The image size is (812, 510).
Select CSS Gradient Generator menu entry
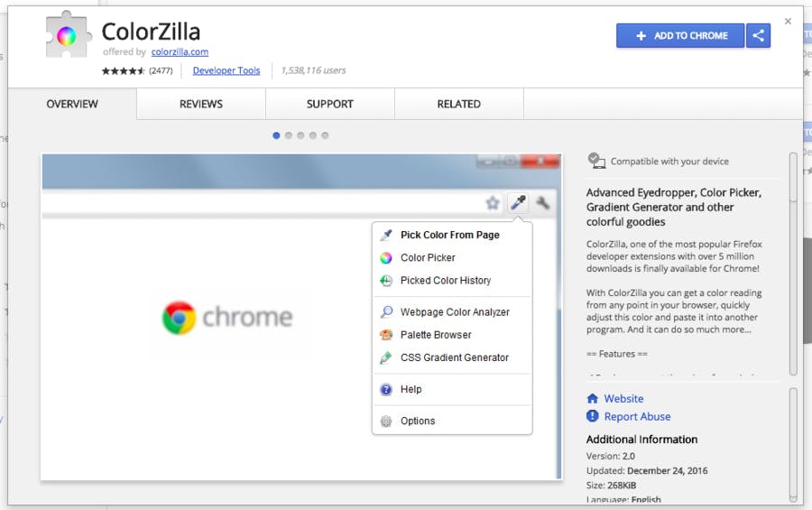(455, 357)
